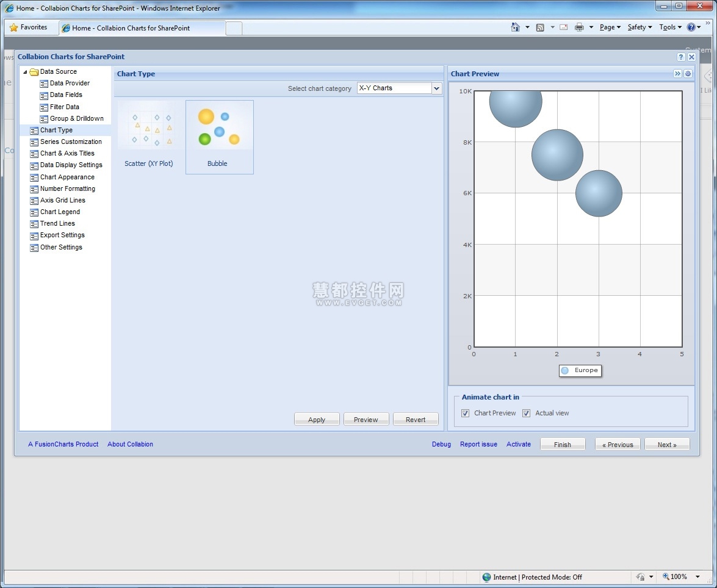Open the zoom level 100% dropdown

tap(697, 577)
